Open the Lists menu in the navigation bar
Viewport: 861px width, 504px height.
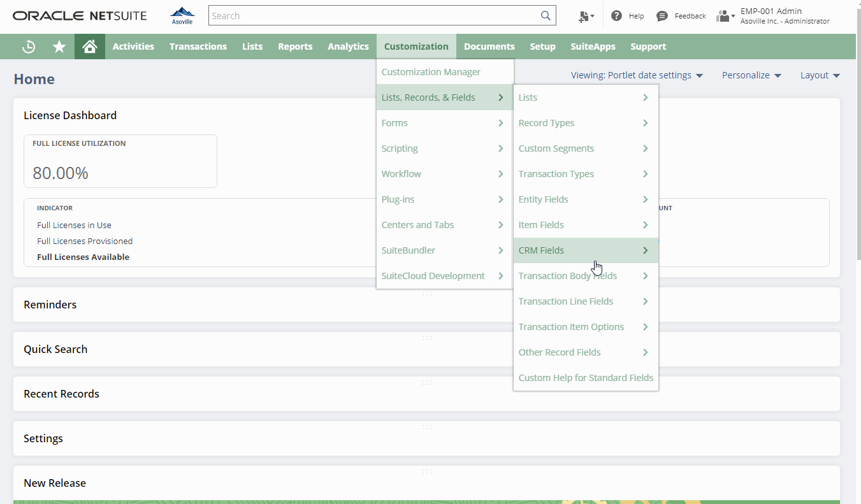pos(252,47)
